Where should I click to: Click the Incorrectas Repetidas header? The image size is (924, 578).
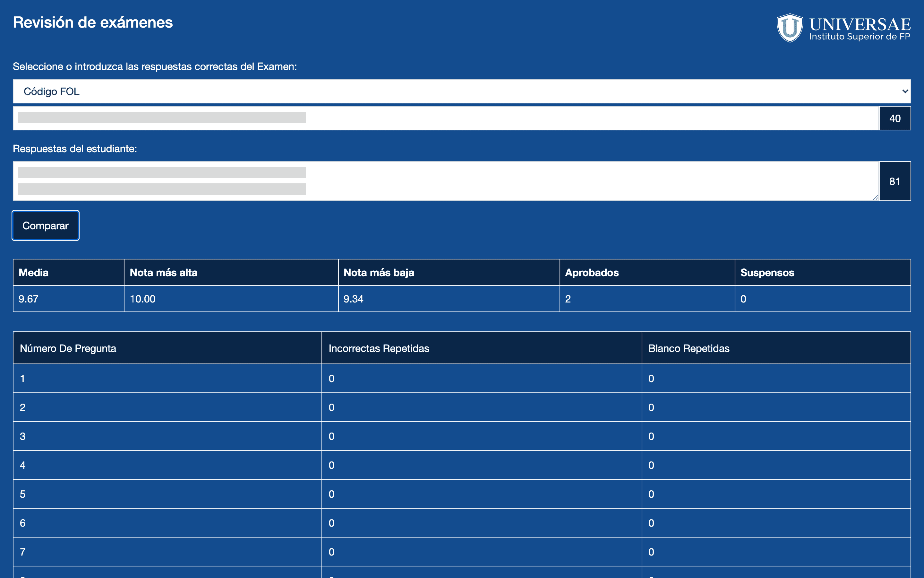(482, 348)
